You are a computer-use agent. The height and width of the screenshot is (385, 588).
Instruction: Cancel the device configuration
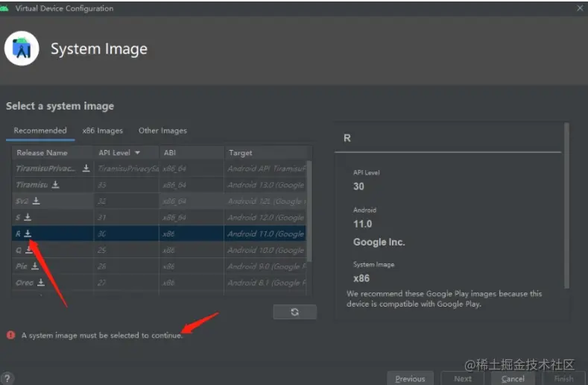click(513, 378)
